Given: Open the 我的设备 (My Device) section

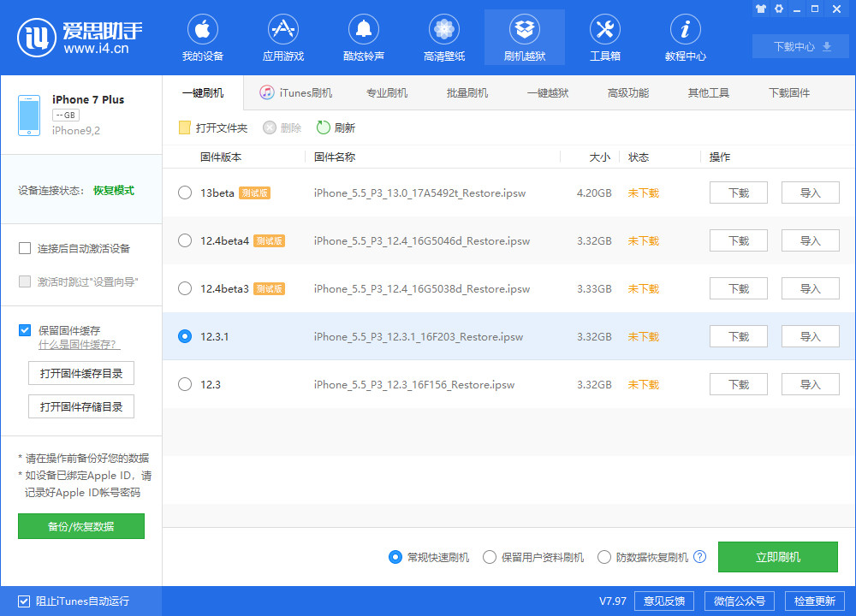Looking at the screenshot, I should pos(203,39).
